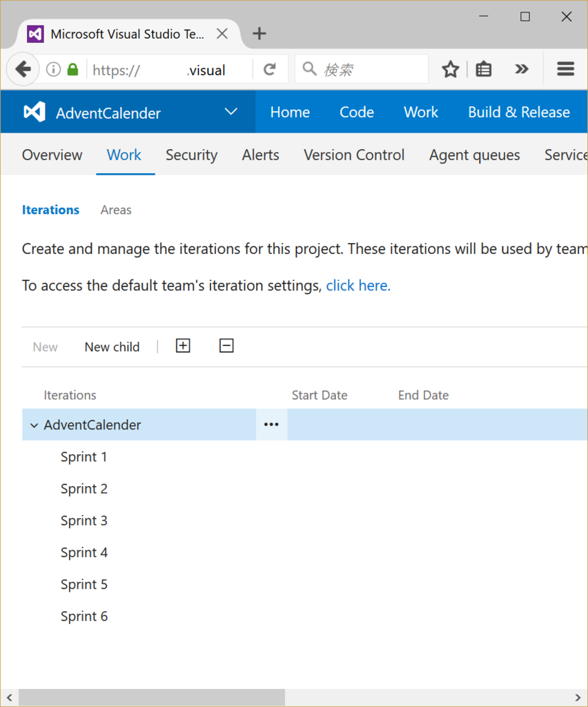The width and height of the screenshot is (588, 707).
Task: Open Code hub in top navigation
Action: (x=356, y=112)
